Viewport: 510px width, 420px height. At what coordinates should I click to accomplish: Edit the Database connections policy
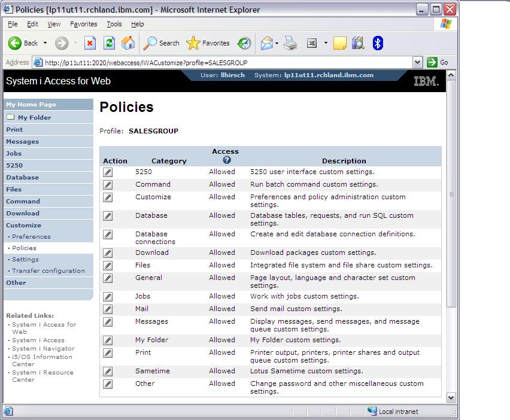coord(108,235)
